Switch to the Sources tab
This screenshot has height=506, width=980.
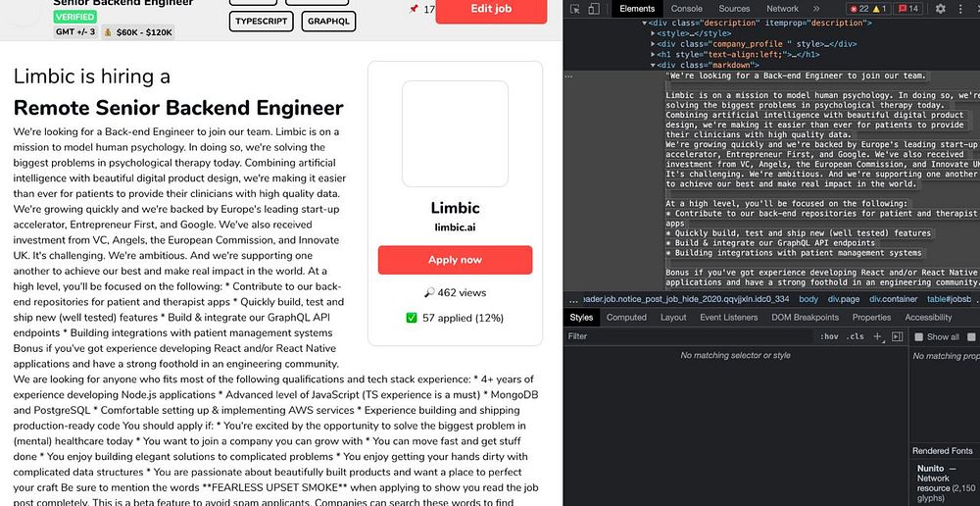point(734,9)
